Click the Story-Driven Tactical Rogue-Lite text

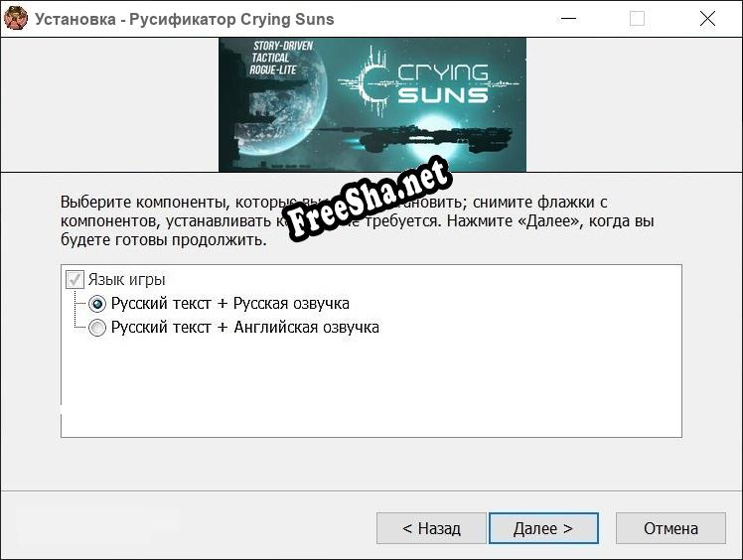[x=280, y=58]
